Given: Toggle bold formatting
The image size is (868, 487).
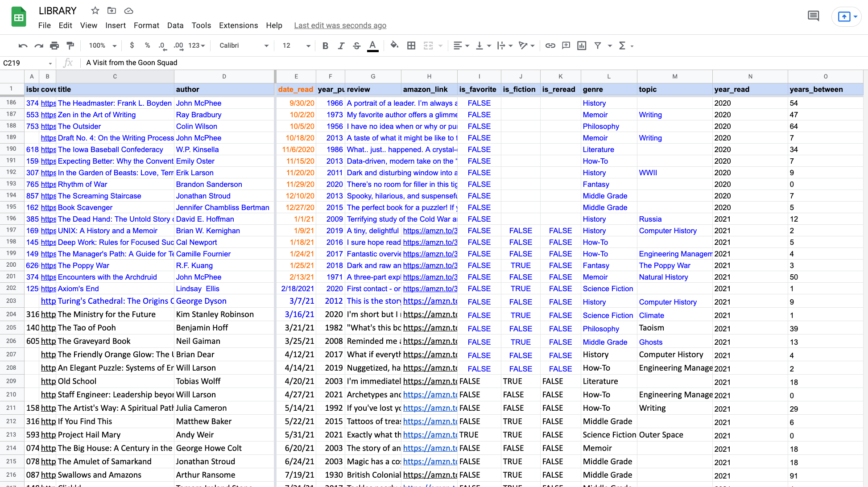Looking at the screenshot, I should pos(325,45).
